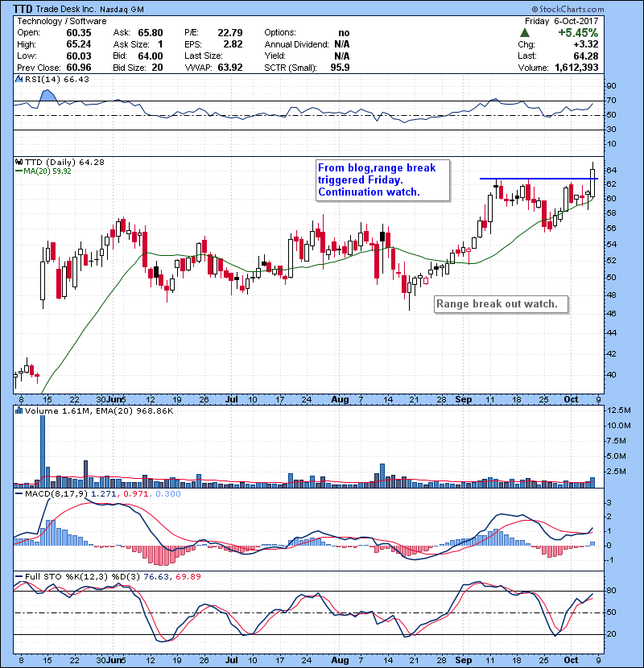The width and height of the screenshot is (644, 668).
Task: Click the Sep label on the date axis
Action: 463,398
